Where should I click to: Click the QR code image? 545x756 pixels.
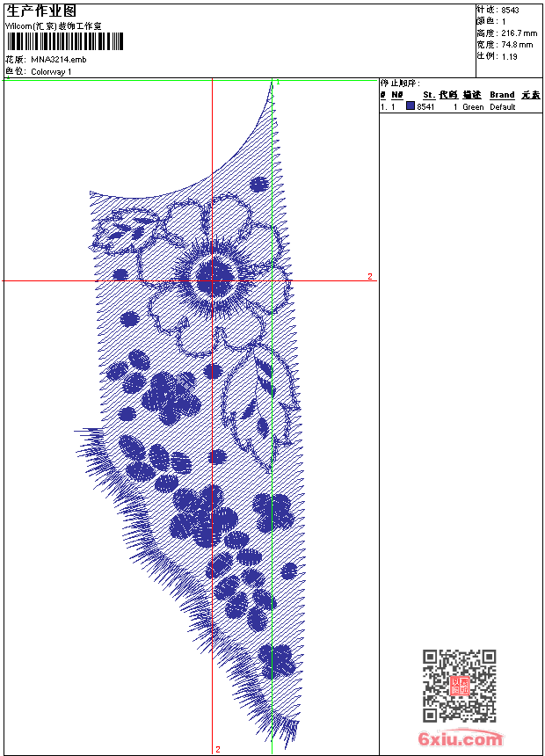[460, 685]
